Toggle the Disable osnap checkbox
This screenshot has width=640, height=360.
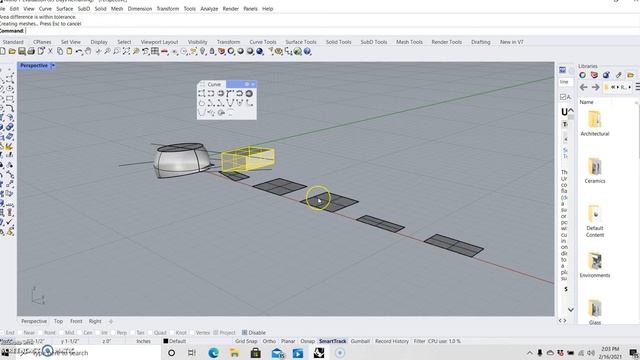coord(244,333)
